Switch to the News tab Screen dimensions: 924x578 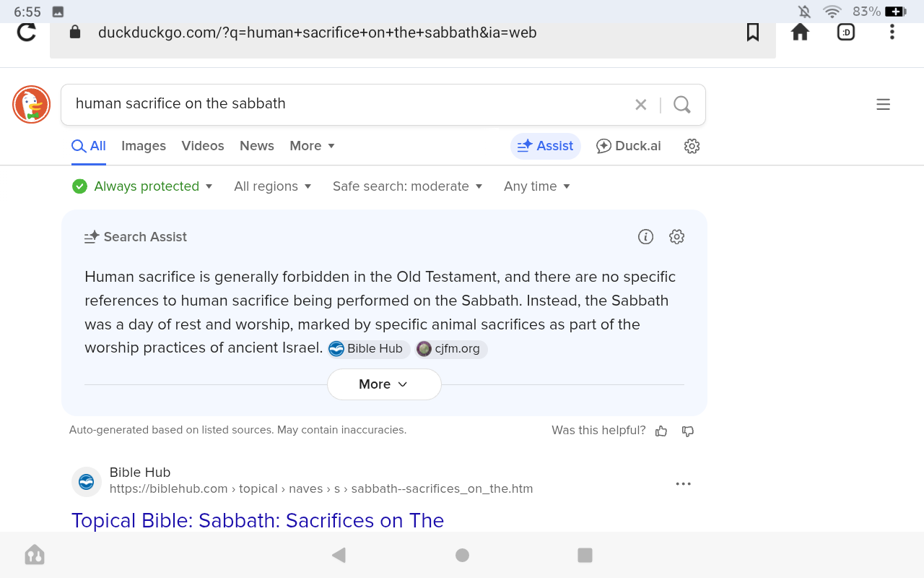click(x=257, y=146)
